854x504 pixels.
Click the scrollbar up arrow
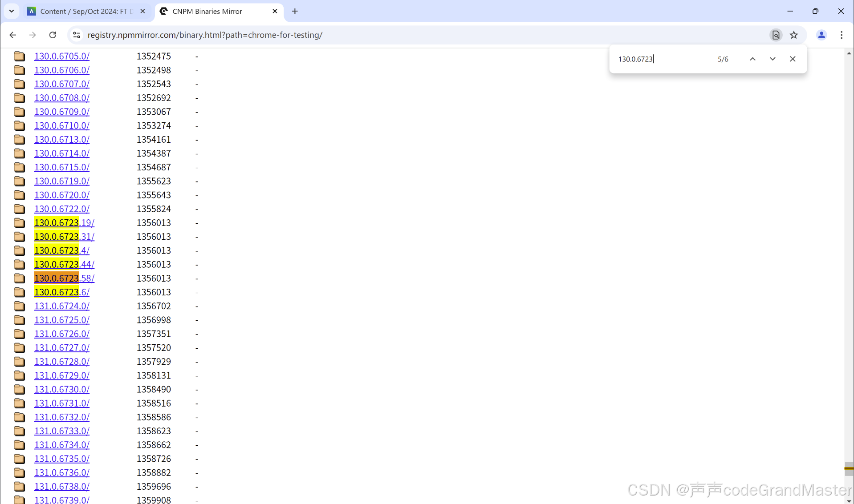[x=849, y=53]
